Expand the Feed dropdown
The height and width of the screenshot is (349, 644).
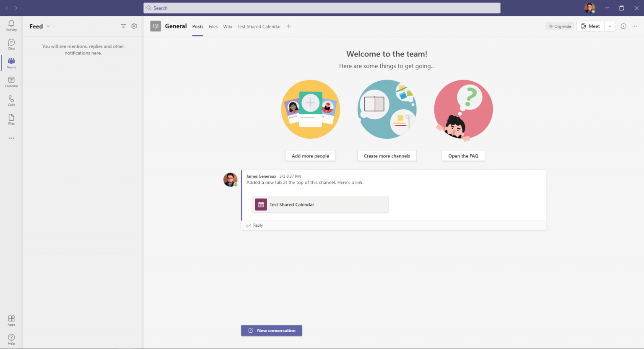click(48, 26)
